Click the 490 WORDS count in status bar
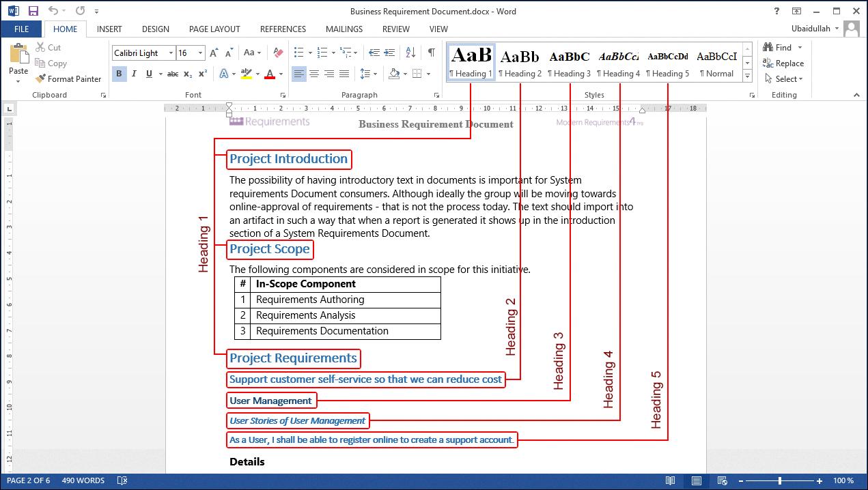This screenshot has height=490, width=868. tap(83, 481)
